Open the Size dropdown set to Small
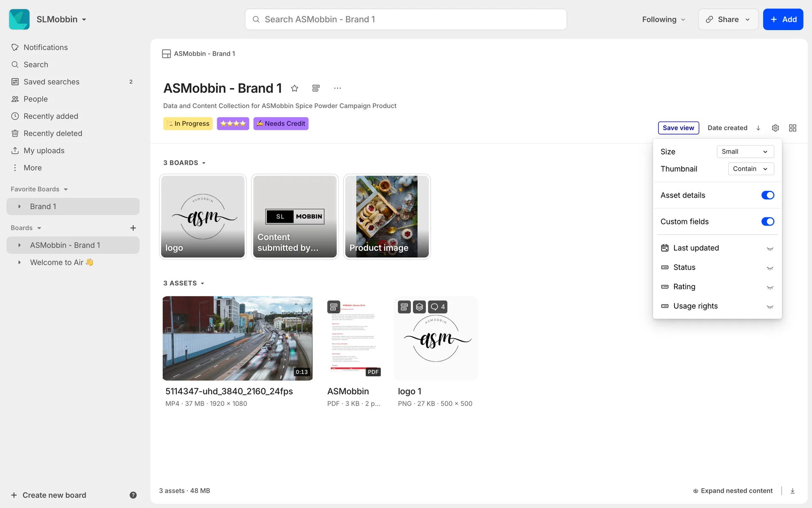The height and width of the screenshot is (508, 812). 745,152
